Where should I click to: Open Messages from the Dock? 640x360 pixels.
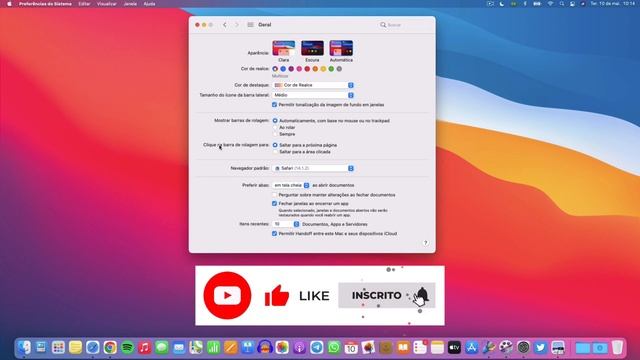click(x=162, y=347)
